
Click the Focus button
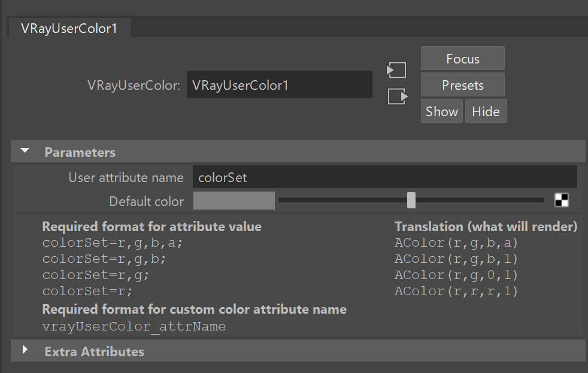pos(463,59)
